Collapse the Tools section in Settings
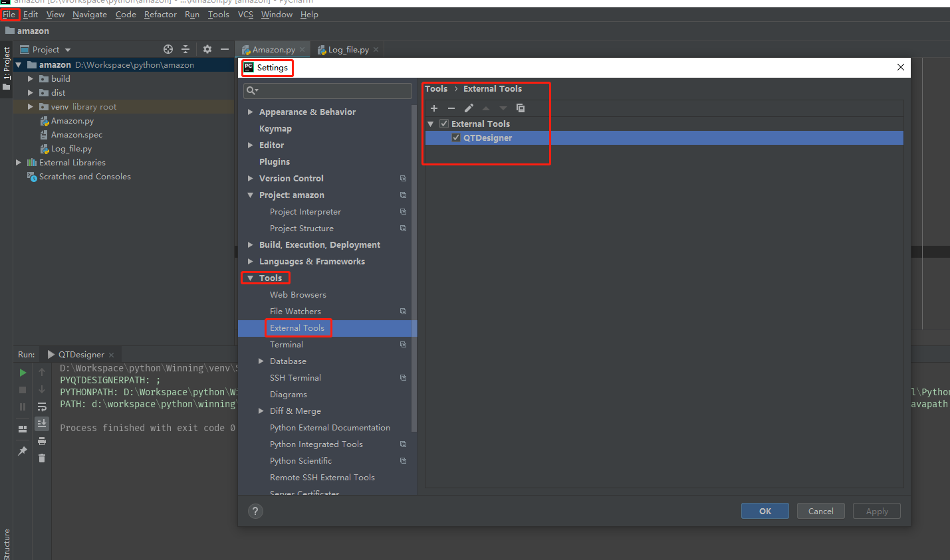 click(251, 278)
